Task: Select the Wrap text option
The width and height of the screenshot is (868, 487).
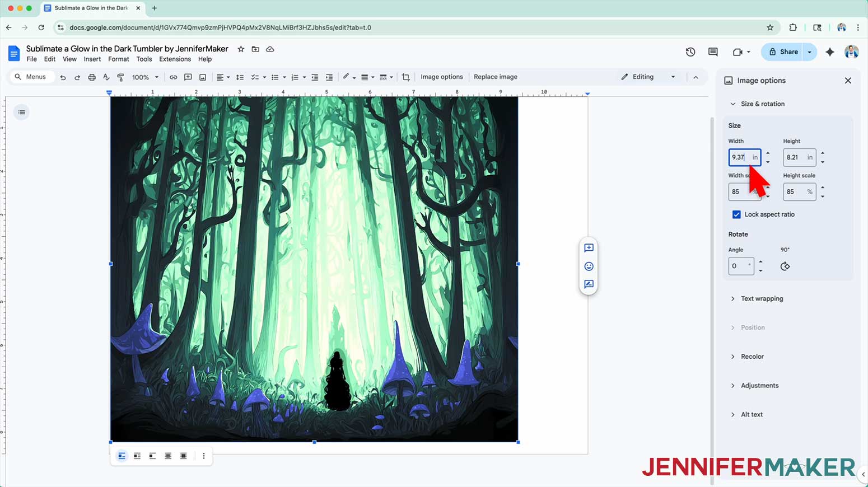Action: [x=137, y=456]
